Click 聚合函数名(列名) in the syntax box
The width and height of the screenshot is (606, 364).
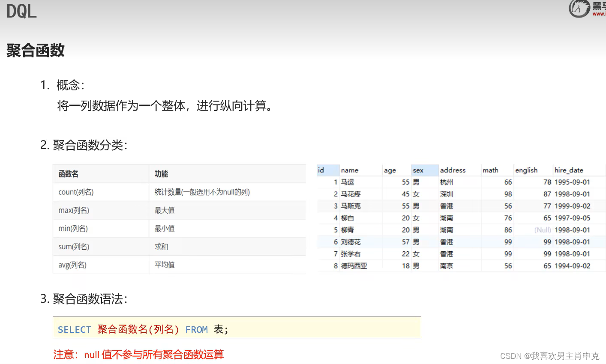pos(138,329)
